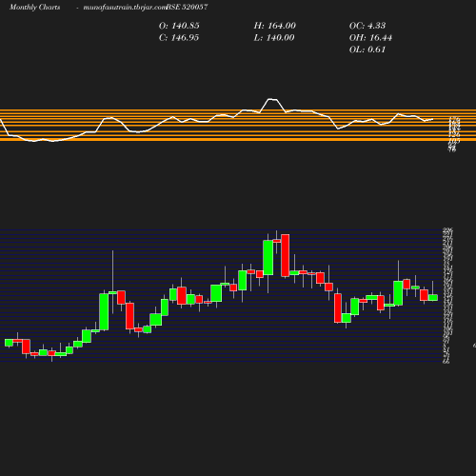Select the "OC: 4.33" value

click(367, 26)
